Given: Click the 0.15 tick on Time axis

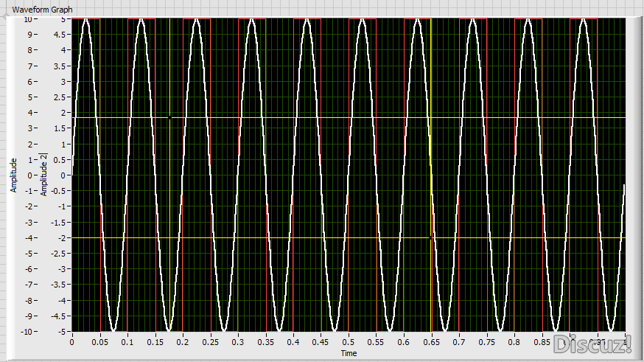Looking at the screenshot, I should click(x=155, y=342).
